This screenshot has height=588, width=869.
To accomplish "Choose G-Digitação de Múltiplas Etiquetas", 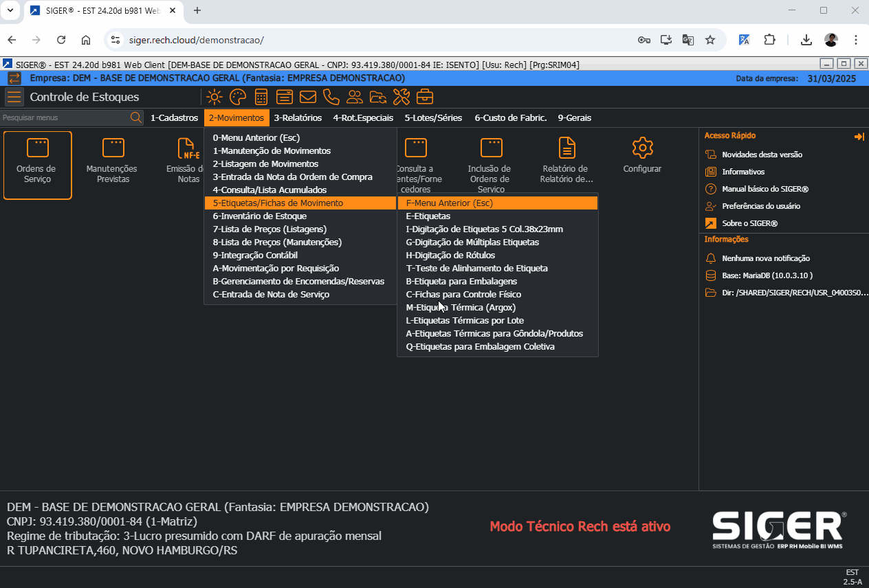I will [498, 242].
